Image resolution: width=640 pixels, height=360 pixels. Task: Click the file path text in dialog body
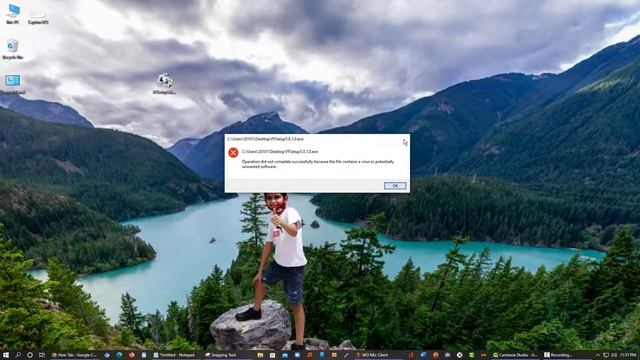point(280,151)
